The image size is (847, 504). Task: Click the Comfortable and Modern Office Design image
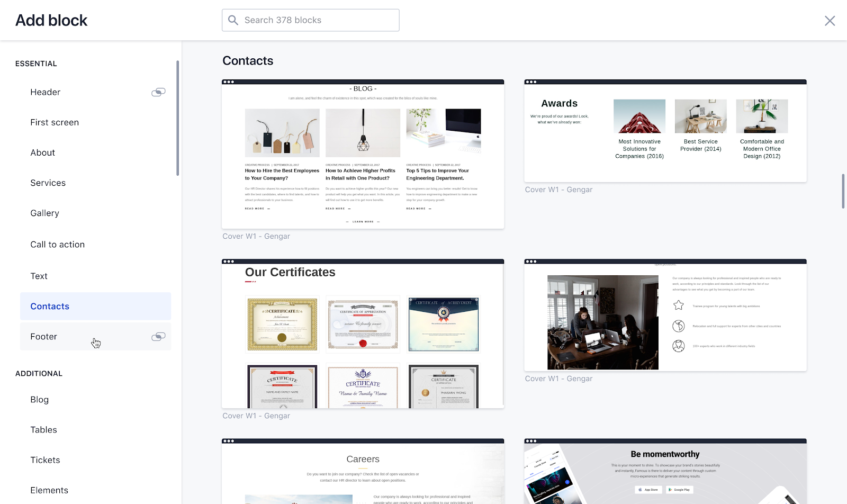coord(762,116)
